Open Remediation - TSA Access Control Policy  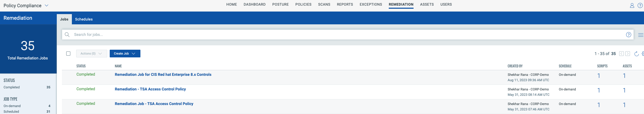[150, 89]
